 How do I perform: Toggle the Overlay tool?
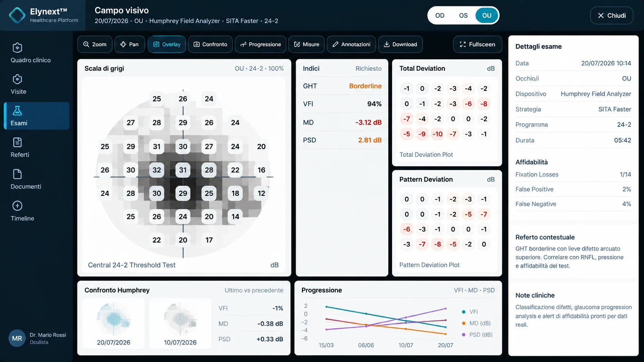coord(167,44)
